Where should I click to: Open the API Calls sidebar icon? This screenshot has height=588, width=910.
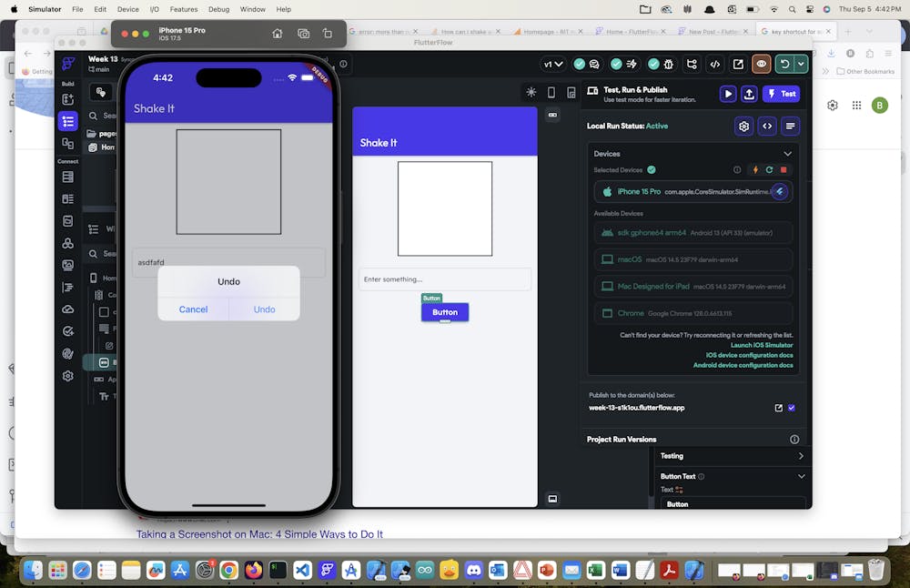(68, 243)
